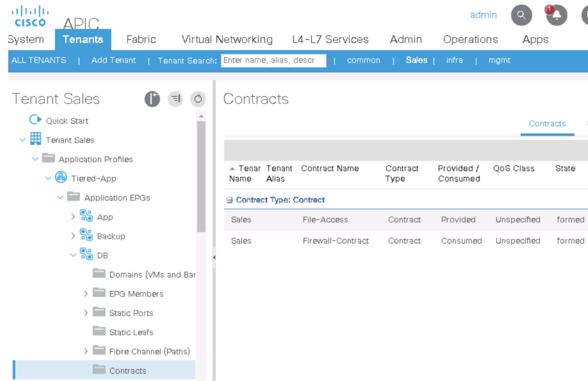Open the notifications bell icon
The width and height of the screenshot is (588, 381).
(x=557, y=15)
